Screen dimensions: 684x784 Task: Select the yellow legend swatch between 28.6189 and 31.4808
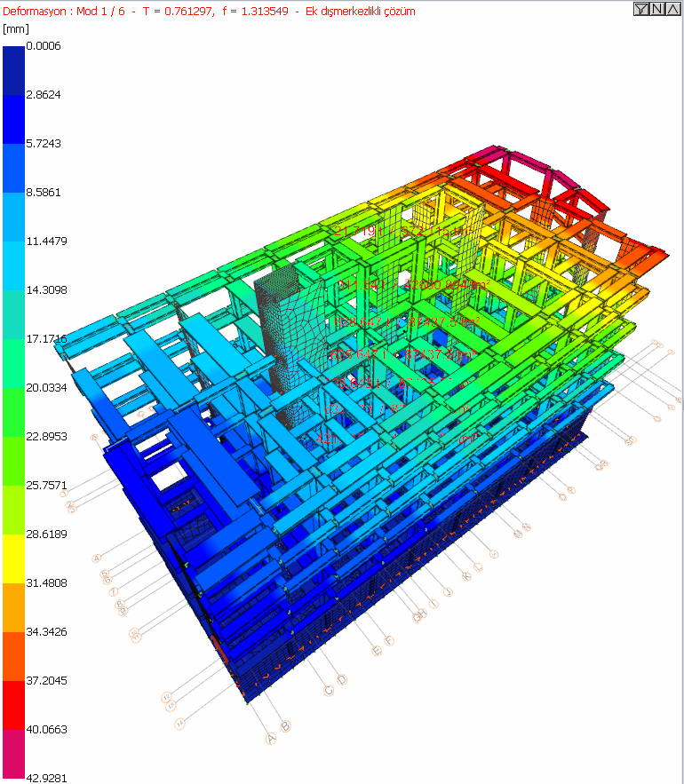click(13, 559)
